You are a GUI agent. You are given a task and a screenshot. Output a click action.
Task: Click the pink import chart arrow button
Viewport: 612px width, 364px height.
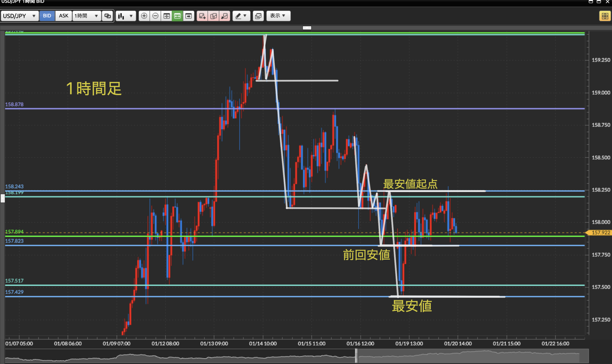pos(224,16)
